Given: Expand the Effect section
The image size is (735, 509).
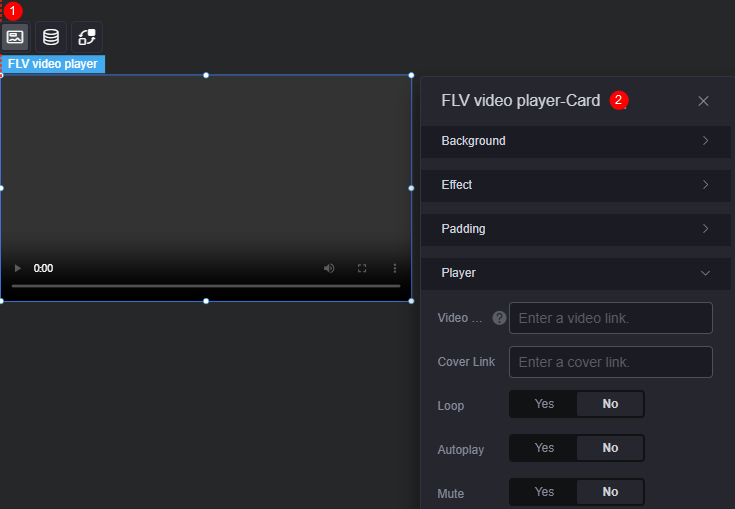Looking at the screenshot, I should 576,185.
